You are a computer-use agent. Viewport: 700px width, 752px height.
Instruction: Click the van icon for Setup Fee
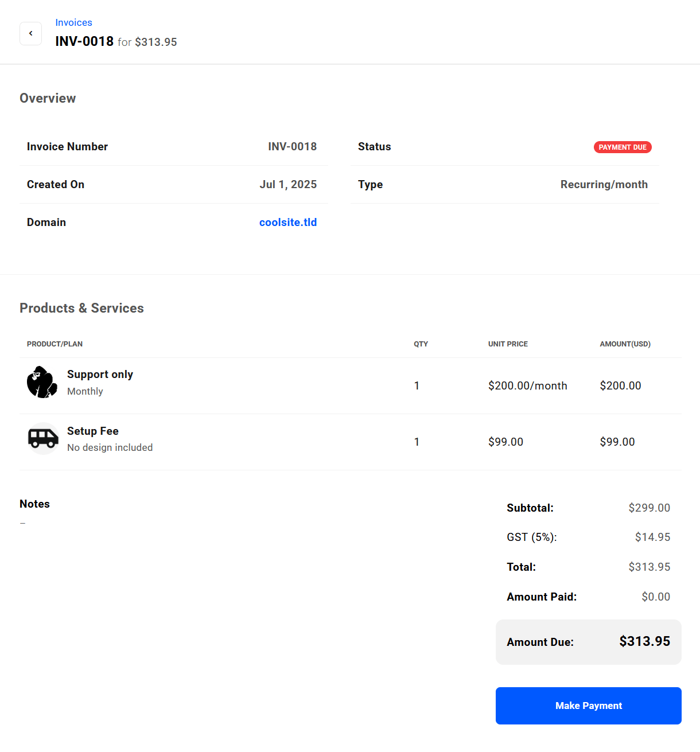[43, 439]
